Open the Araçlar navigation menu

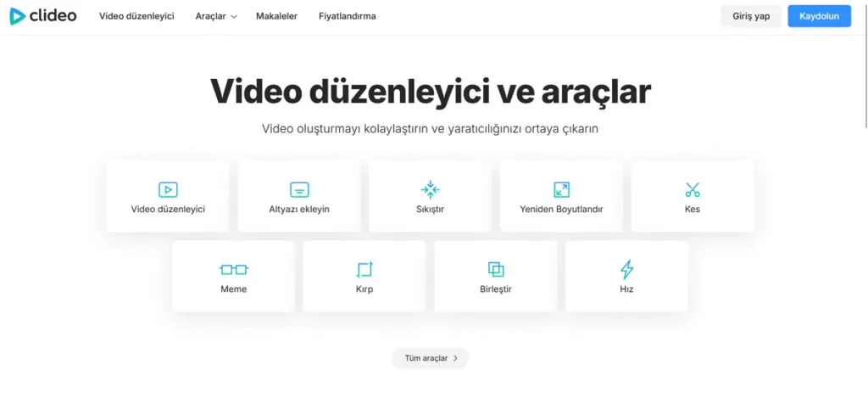click(216, 16)
